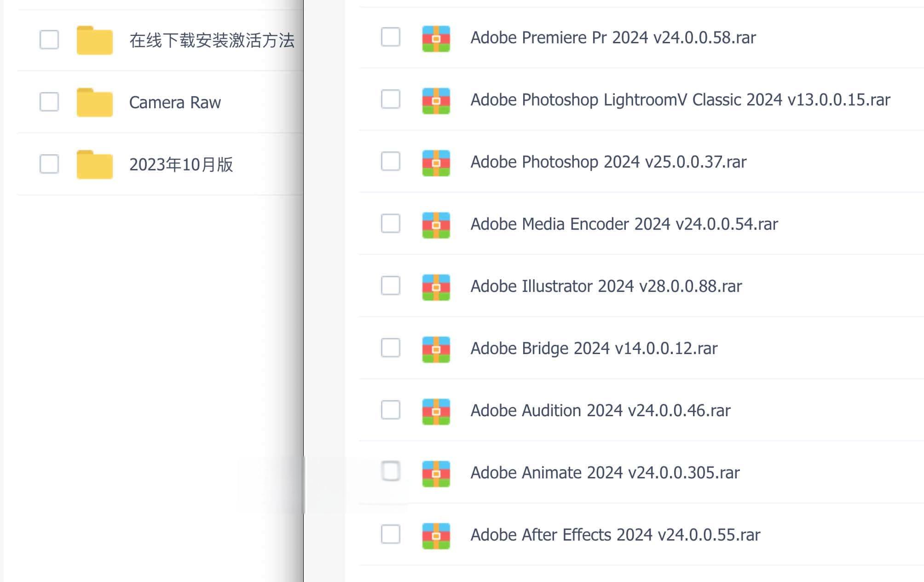The width and height of the screenshot is (924, 582).
Task: Select the checkbox for Adobe Audition 2024
Action: pyautogui.click(x=391, y=410)
